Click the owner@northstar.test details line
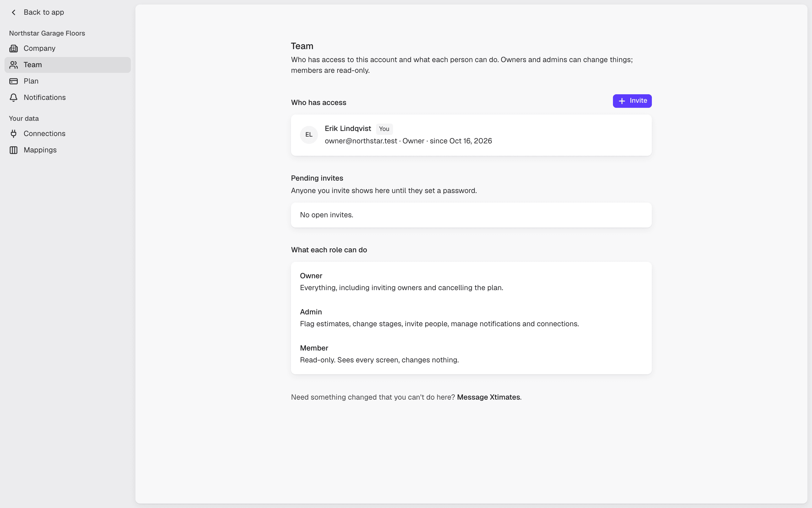This screenshot has width=812, height=508. [x=408, y=141]
